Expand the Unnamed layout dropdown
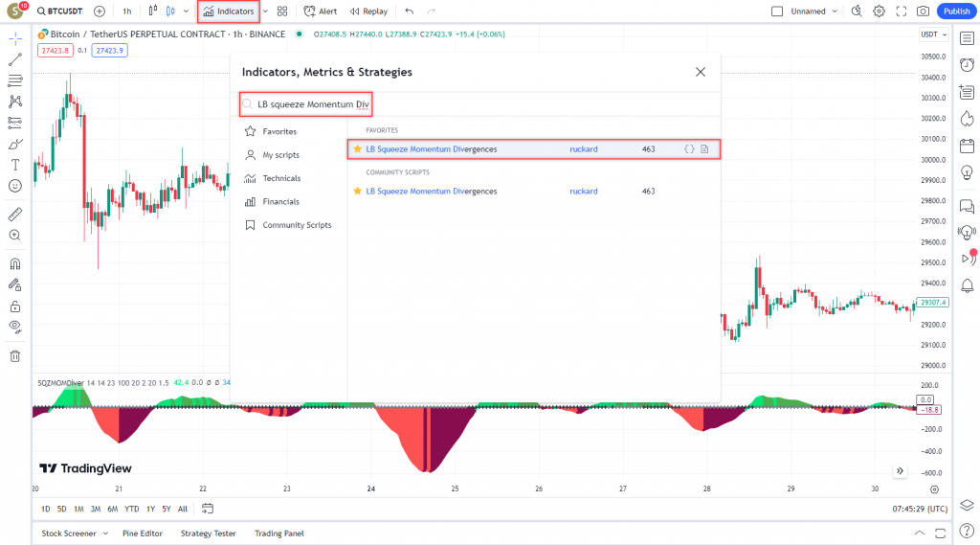The height and width of the screenshot is (545, 980). (x=835, y=11)
